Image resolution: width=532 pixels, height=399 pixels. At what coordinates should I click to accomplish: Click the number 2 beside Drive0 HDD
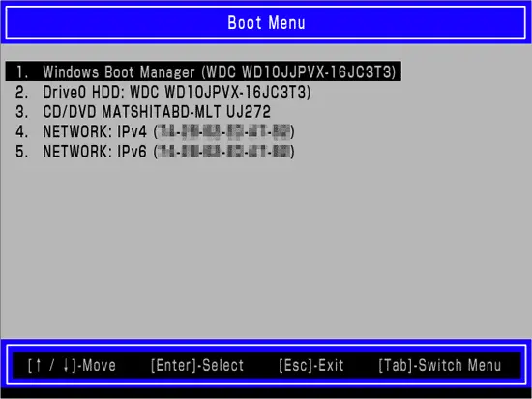pyautogui.click(x=21, y=92)
